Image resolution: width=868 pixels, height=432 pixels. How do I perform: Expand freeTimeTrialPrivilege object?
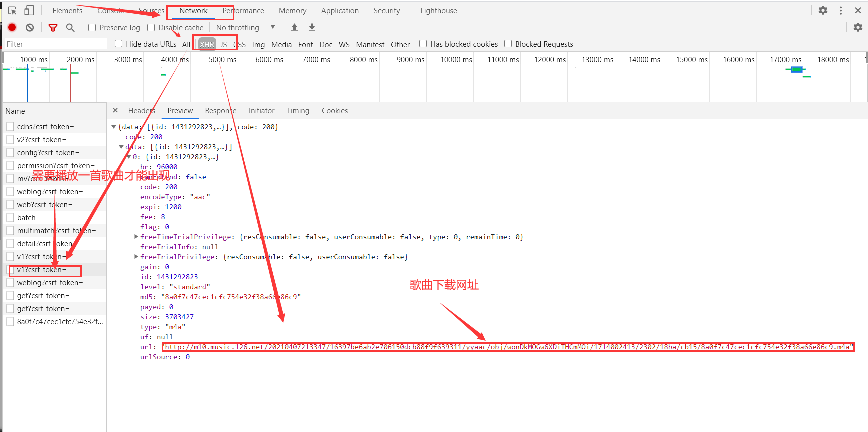136,237
